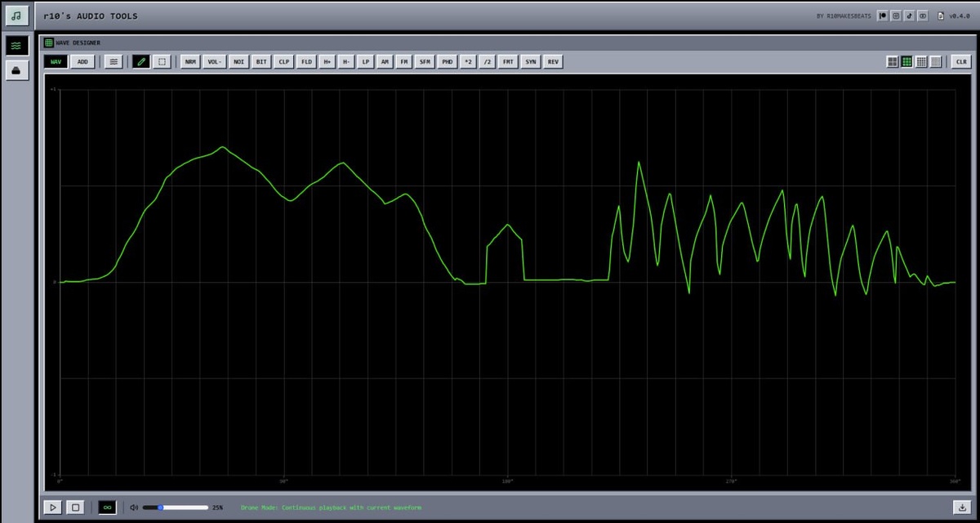Select the pencil draw tool
Image resolution: width=980 pixels, height=523 pixels.
141,61
